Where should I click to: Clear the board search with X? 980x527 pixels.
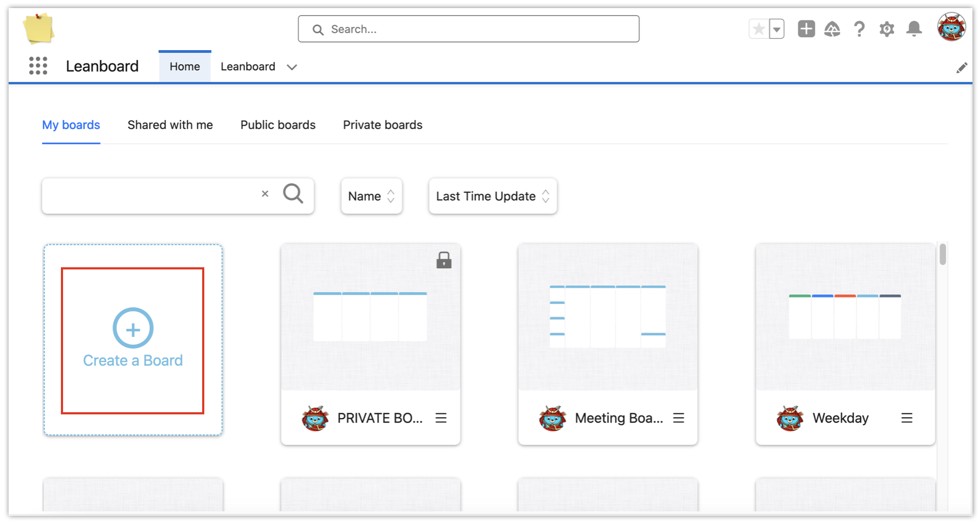pos(265,194)
